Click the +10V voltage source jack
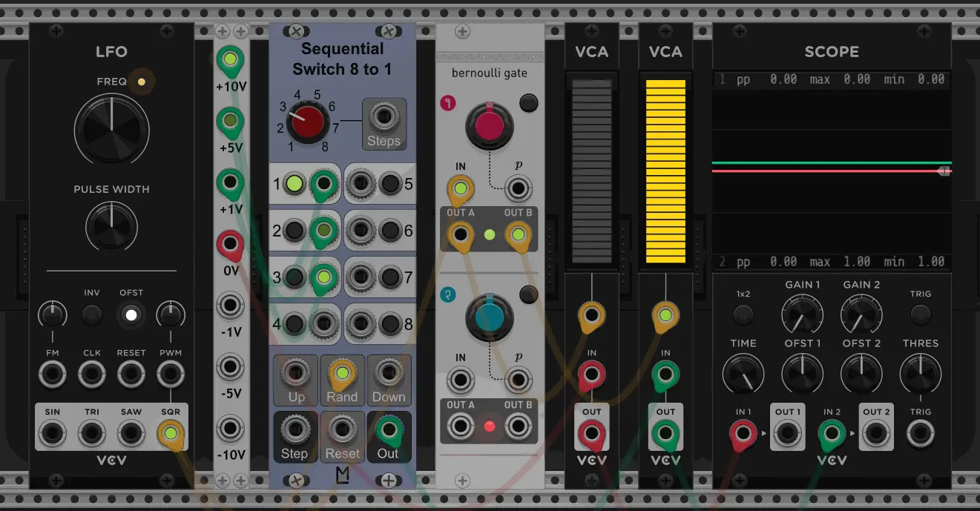 (x=230, y=60)
